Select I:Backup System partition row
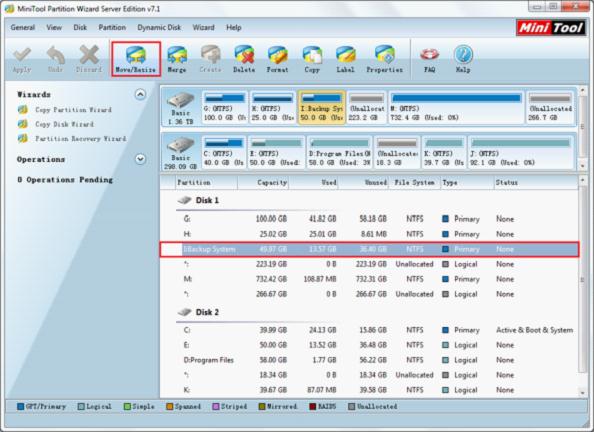This screenshot has width=594, height=432. pyautogui.click(x=369, y=249)
